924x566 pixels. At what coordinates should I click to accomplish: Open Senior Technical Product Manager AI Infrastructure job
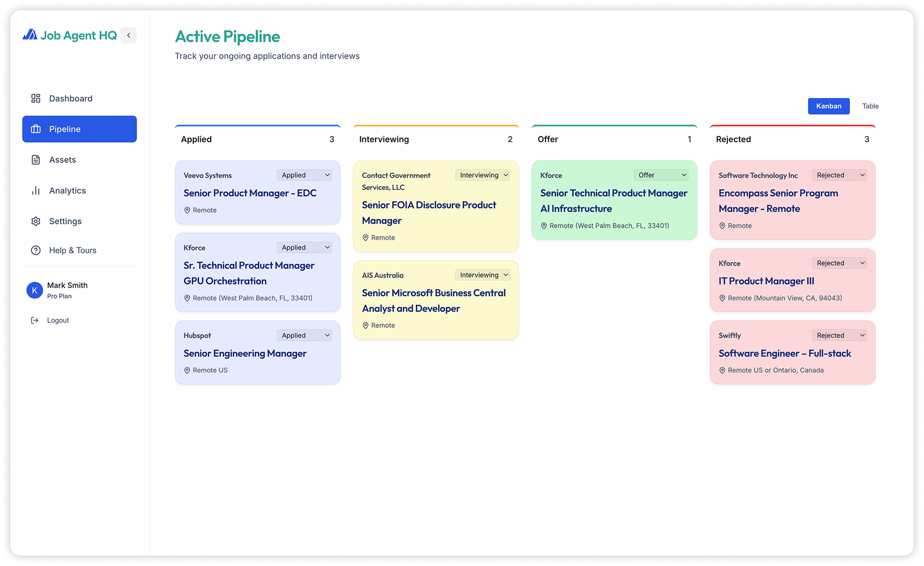tap(614, 201)
